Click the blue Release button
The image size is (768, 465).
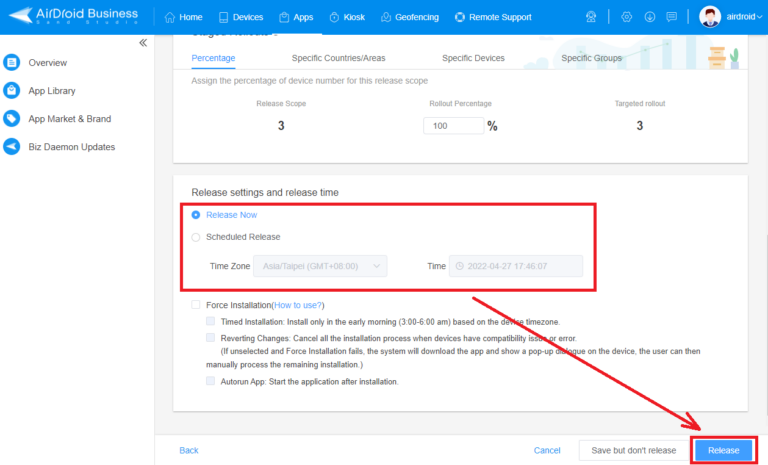723,450
